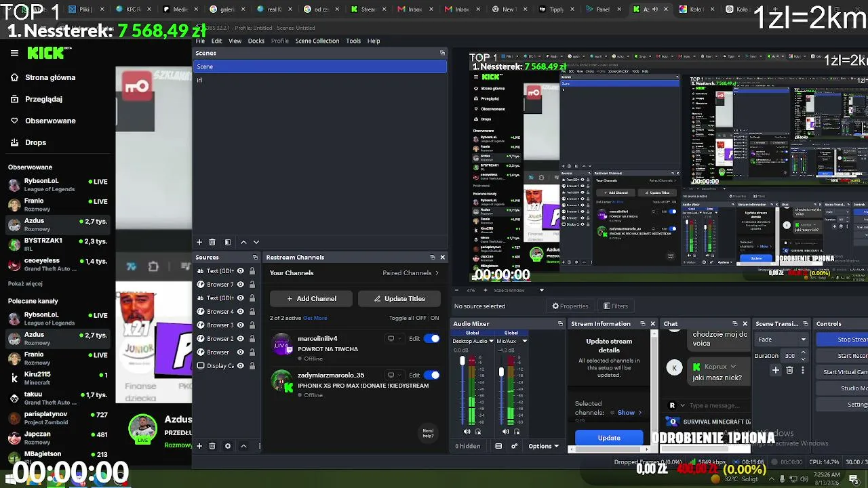Open source properties gear in Sources toolbar
Screen dimensions: 868x488
pos(228,446)
